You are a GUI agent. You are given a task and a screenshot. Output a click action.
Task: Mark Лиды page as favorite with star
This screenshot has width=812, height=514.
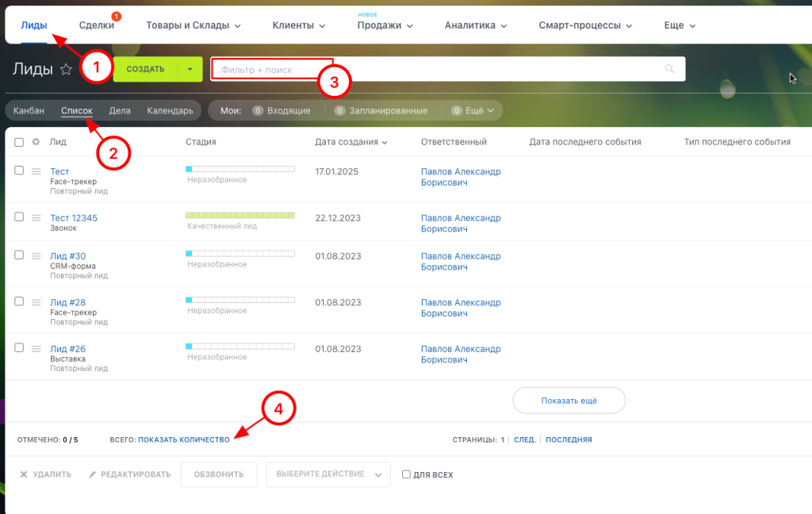pyautogui.click(x=67, y=69)
